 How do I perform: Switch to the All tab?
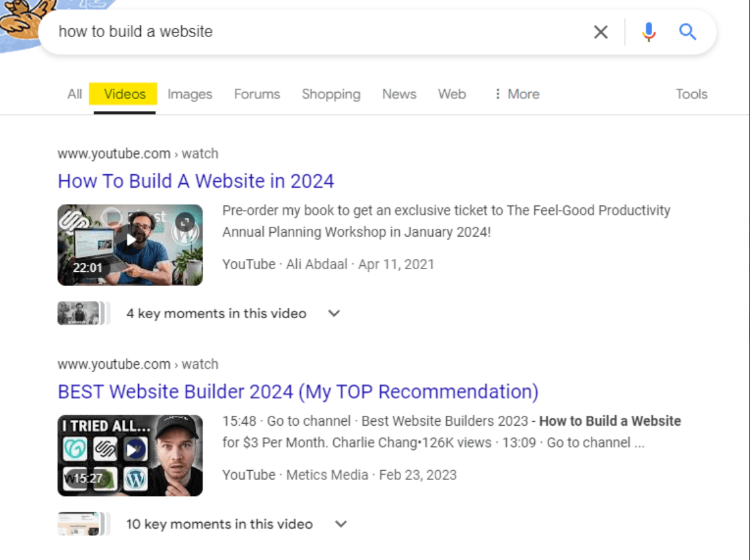74,95
